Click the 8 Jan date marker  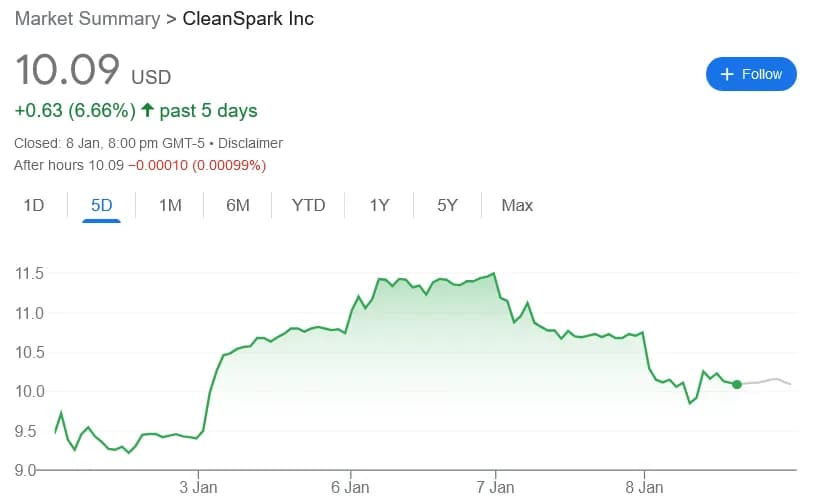point(644,487)
